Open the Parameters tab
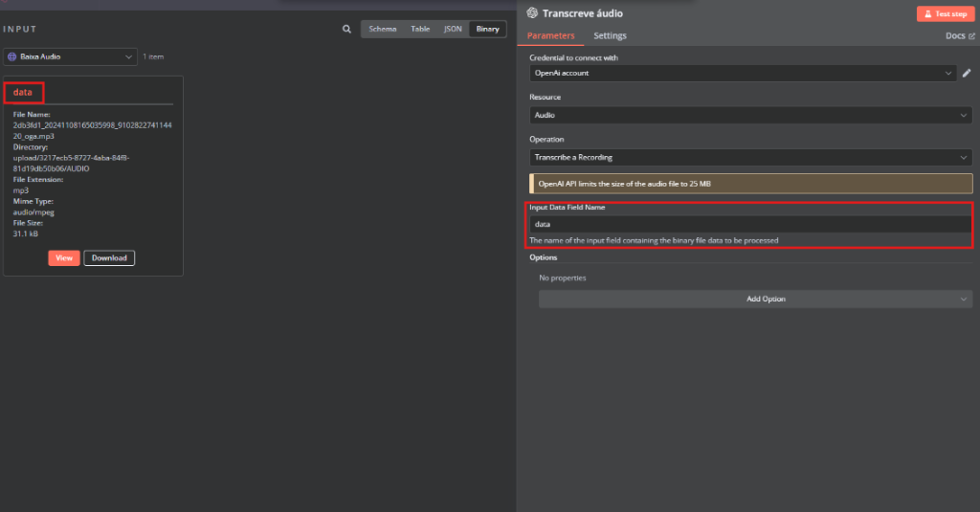Screen dimensions: 980x512 550,35
